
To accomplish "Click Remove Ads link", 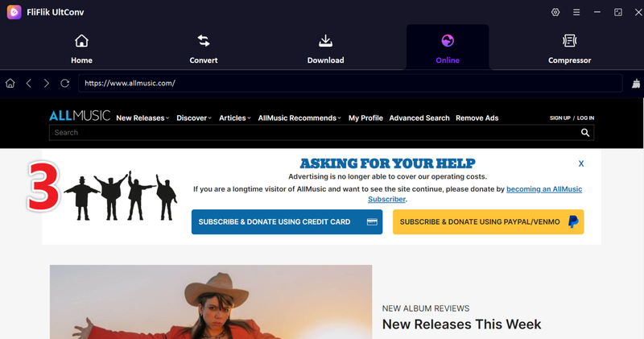I will [x=477, y=118].
